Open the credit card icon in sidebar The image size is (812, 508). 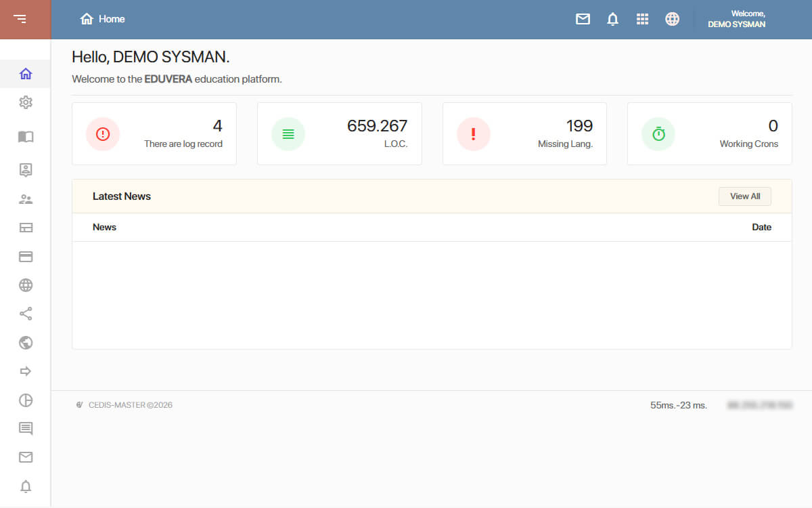[26, 257]
